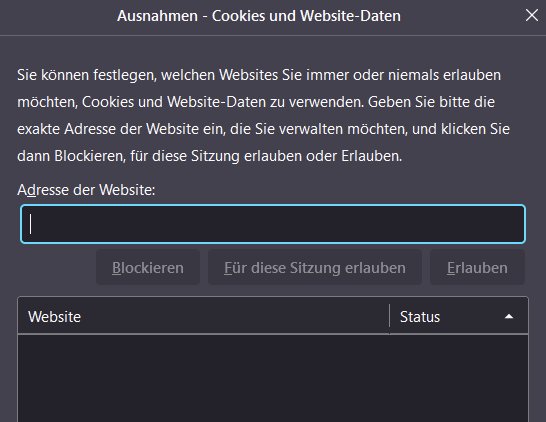Viewport: 546px width, 422px height.
Task: Sort the list by the Website column header
Action: tap(203, 316)
